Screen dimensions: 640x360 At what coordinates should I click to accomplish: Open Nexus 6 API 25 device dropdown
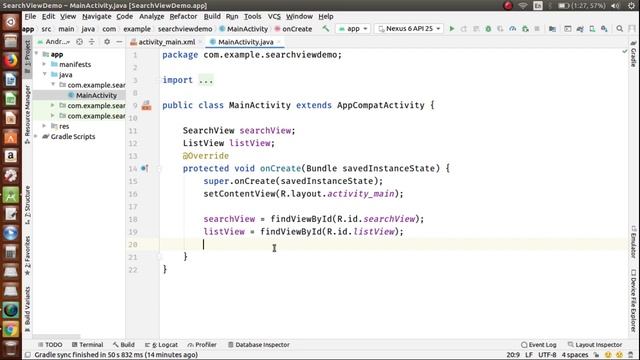(409, 29)
